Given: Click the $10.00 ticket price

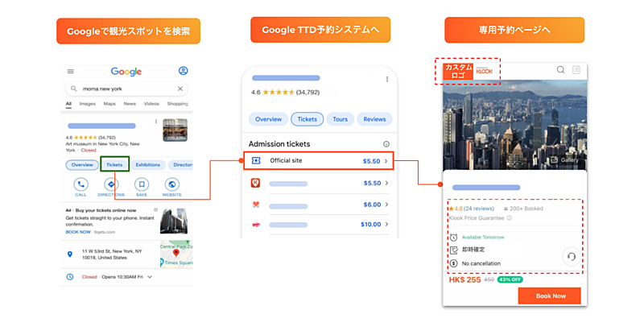Looking at the screenshot, I should 371,224.
